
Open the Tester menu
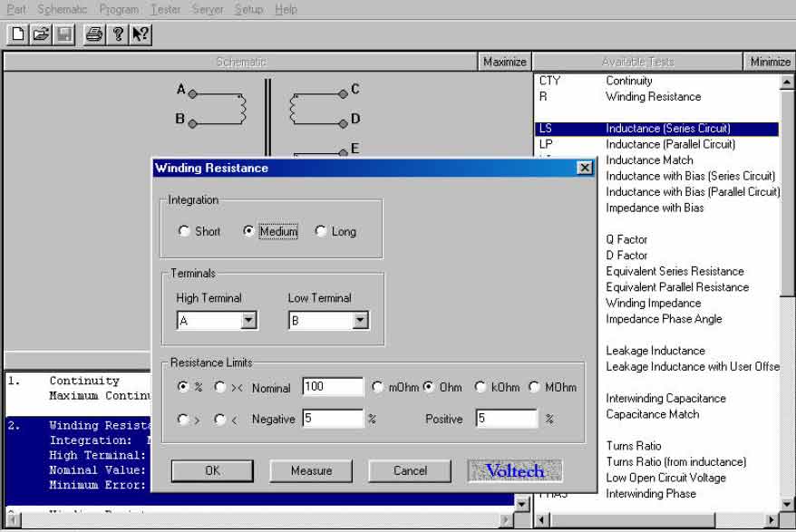(166, 9)
